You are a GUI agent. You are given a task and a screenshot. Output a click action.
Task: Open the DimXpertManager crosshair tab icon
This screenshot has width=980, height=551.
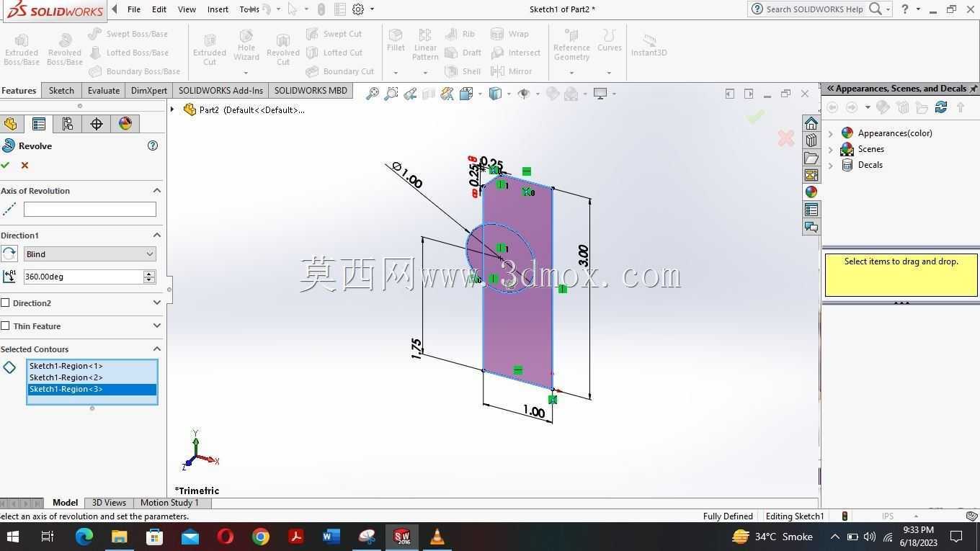click(x=97, y=124)
